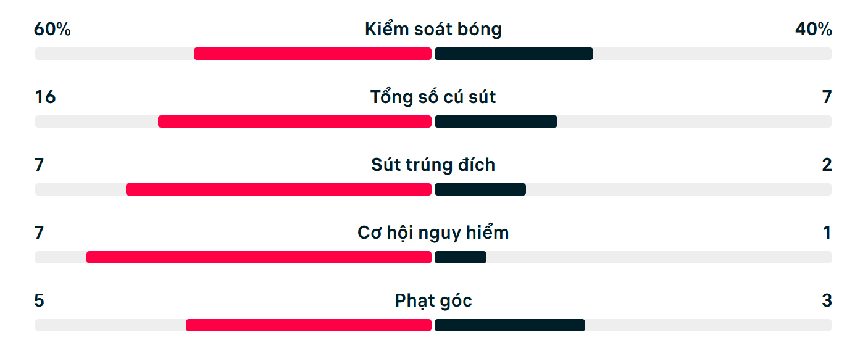Viewport: 868px width, 351px height.
Task: Click the red Kiểm soát bóng bar
Action: (312, 54)
